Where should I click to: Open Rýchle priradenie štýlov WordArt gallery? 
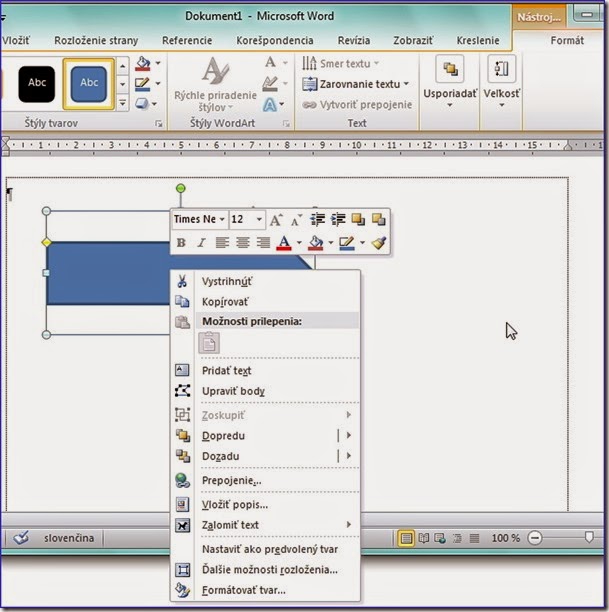click(215, 84)
